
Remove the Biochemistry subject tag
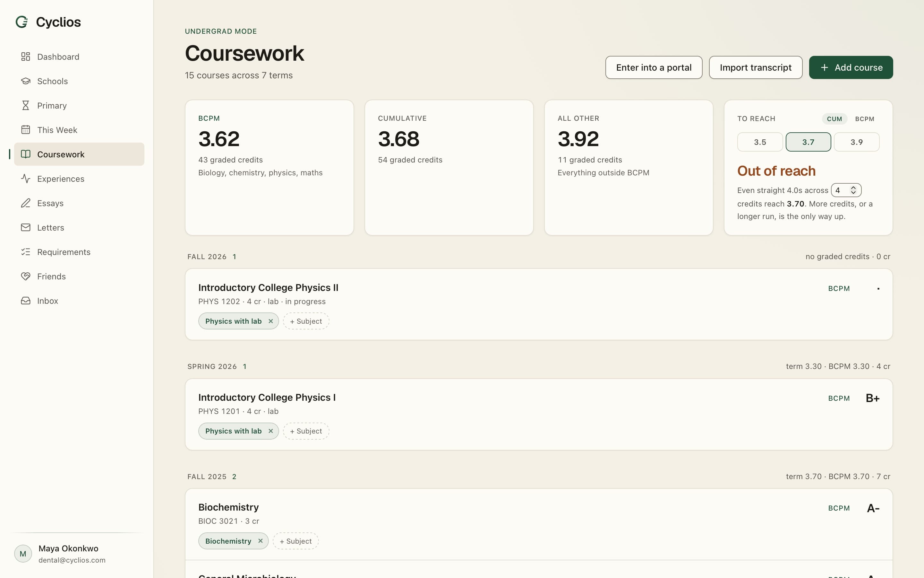pos(261,541)
